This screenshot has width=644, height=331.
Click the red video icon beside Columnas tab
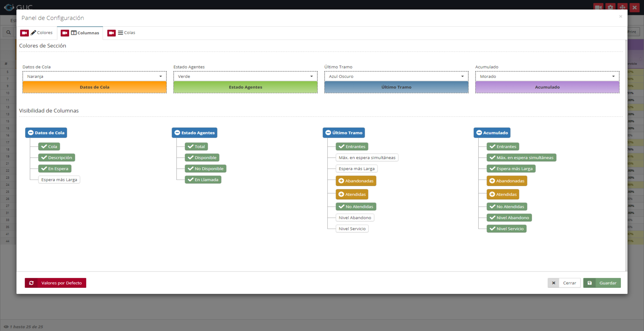point(65,33)
